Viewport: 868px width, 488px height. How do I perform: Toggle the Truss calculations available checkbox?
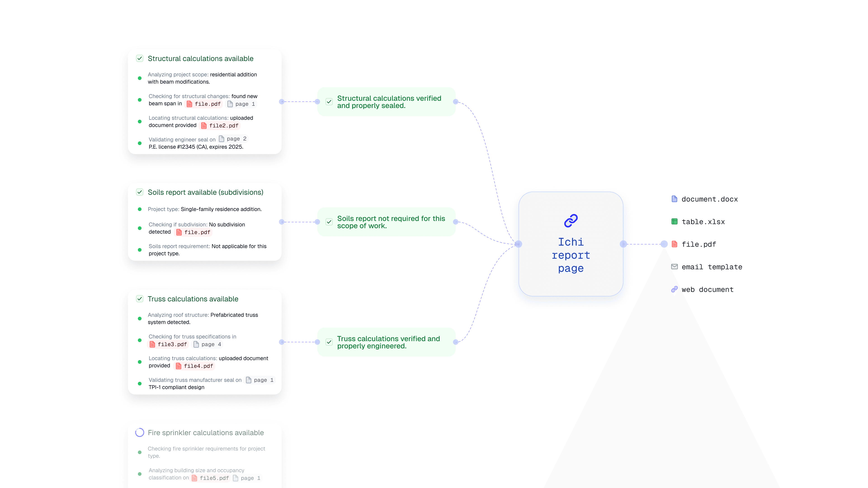point(139,299)
